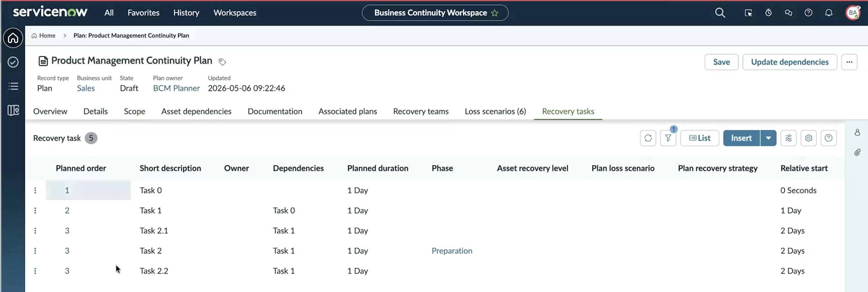Open the attachments paperclip icon
868x292 pixels.
(x=857, y=152)
